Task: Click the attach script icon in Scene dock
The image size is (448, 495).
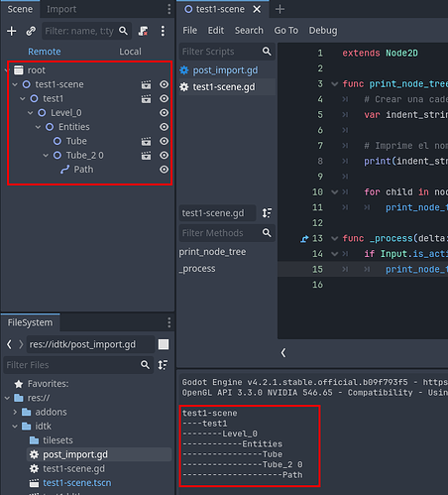Action: coord(143,31)
